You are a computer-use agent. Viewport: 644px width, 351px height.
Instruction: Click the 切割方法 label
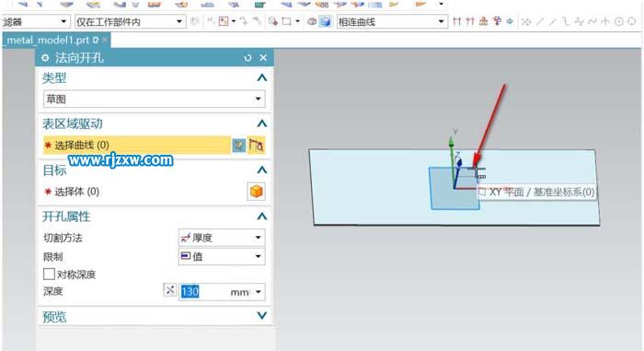[x=63, y=238]
